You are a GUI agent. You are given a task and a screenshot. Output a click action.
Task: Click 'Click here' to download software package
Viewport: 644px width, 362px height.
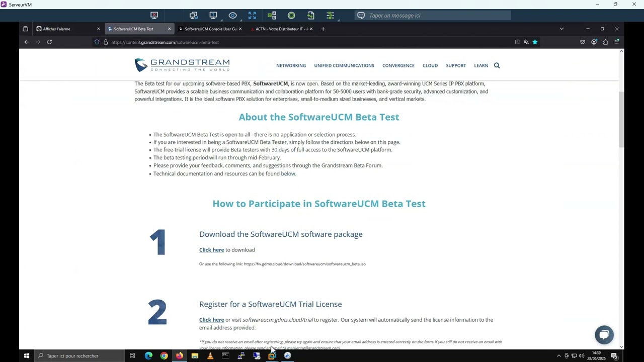pyautogui.click(x=211, y=250)
